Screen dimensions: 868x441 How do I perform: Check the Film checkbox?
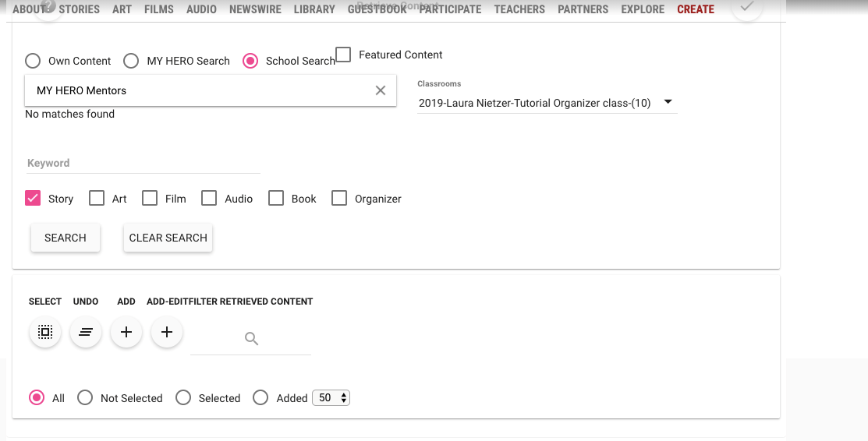click(x=150, y=198)
